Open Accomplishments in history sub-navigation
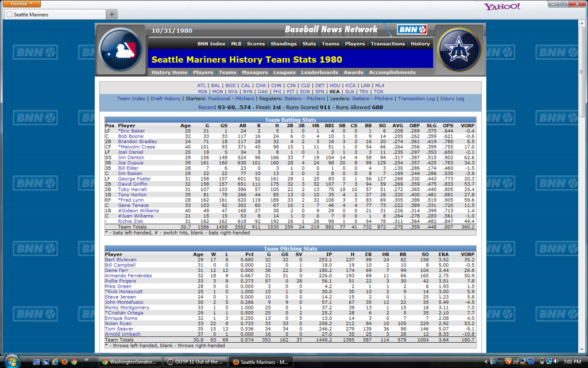The width and height of the screenshot is (588, 368). (392, 72)
